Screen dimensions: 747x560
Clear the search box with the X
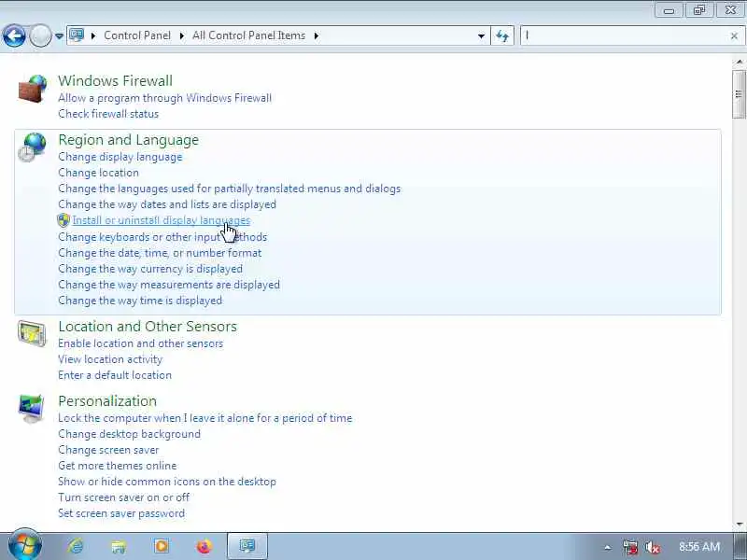pos(734,35)
